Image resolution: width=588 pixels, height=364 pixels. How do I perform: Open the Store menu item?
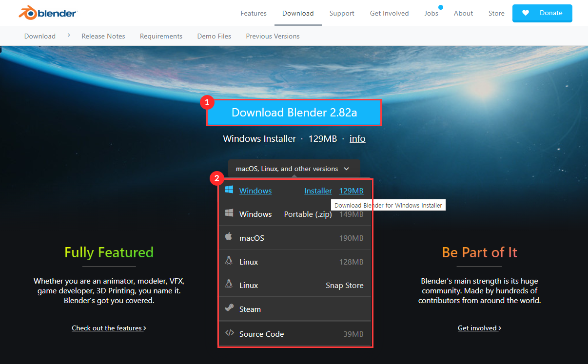(x=496, y=13)
